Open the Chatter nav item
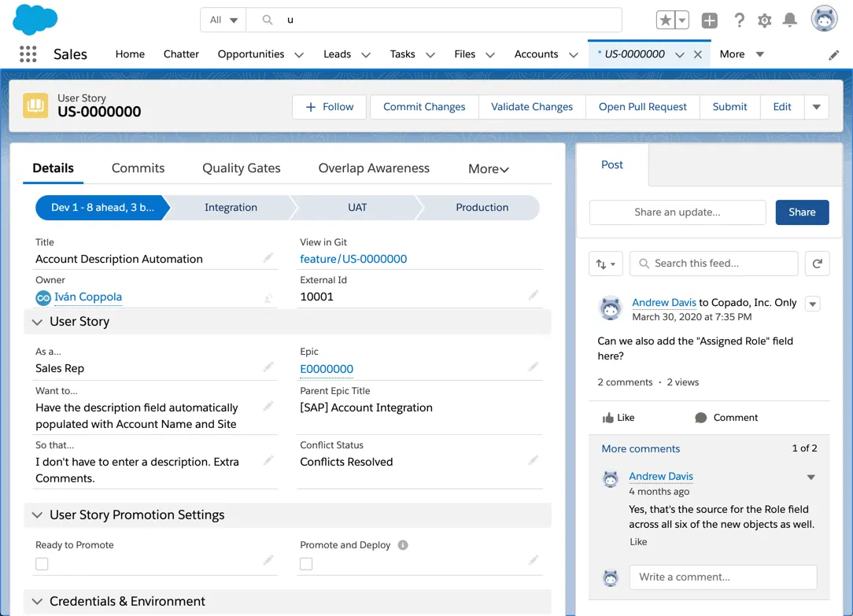The image size is (853, 616). coord(181,53)
